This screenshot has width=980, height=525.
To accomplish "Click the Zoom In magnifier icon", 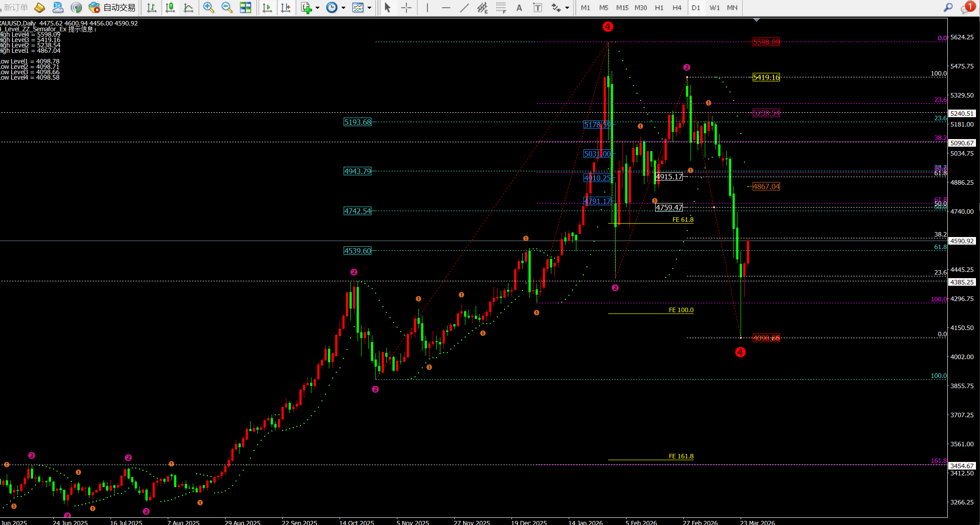I will [x=208, y=8].
